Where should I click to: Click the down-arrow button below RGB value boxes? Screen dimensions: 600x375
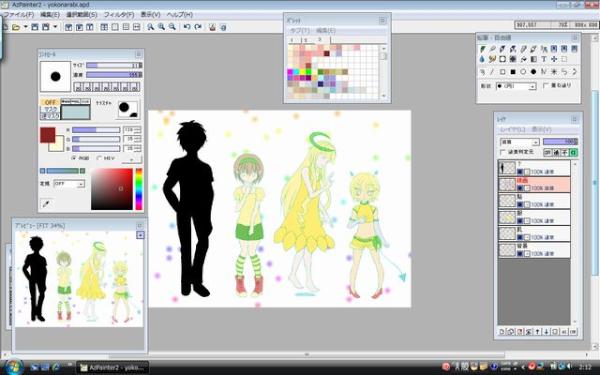[x=132, y=160]
